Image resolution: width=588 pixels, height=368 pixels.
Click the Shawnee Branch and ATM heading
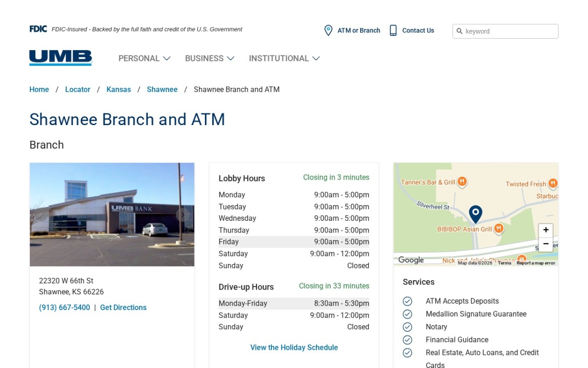[127, 119]
